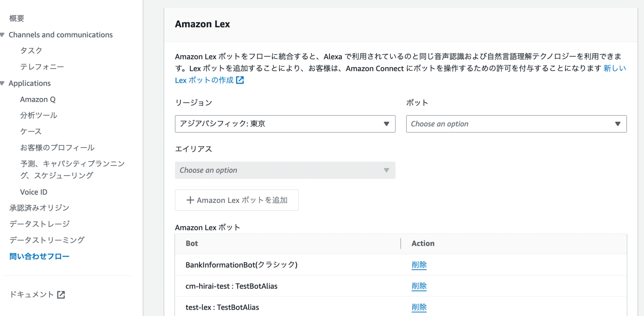The image size is (644, 316).
Task: Click external-link icon after Lex ボットの作成
Action: click(x=240, y=80)
